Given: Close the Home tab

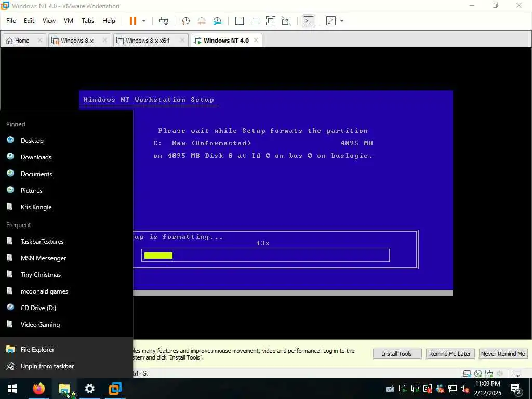Looking at the screenshot, I should click(x=39, y=41).
